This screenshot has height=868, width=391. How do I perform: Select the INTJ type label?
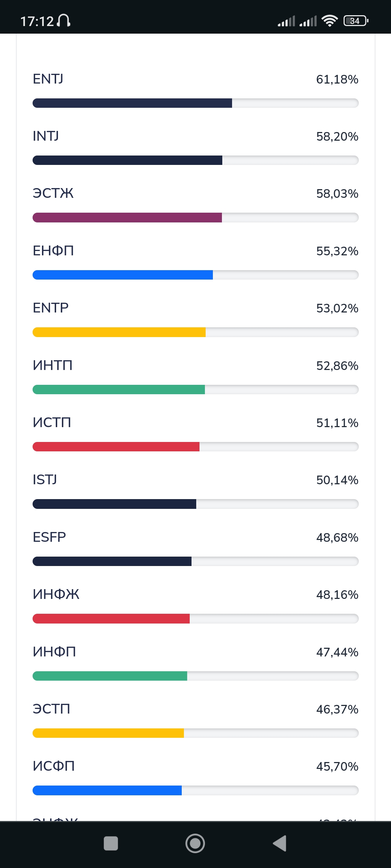click(46, 136)
